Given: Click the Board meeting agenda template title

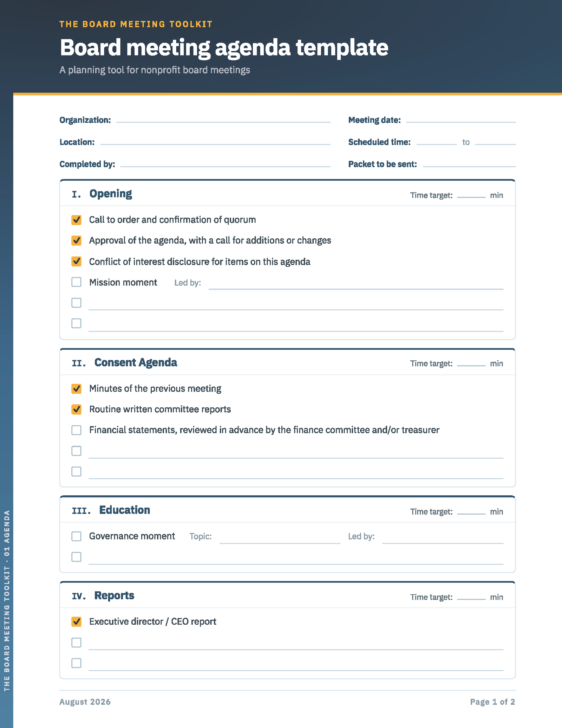Looking at the screenshot, I should click(224, 47).
